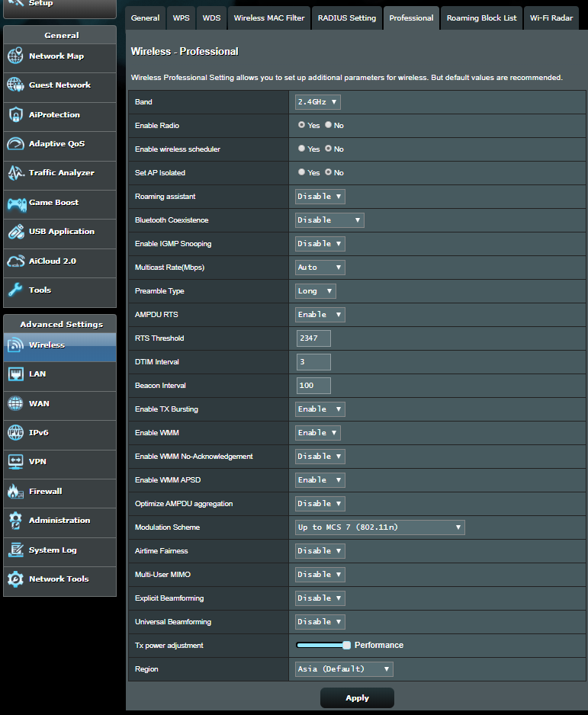Click the Network Map globe icon
Image resolution: width=588 pixels, height=715 pixels.
[x=15, y=56]
